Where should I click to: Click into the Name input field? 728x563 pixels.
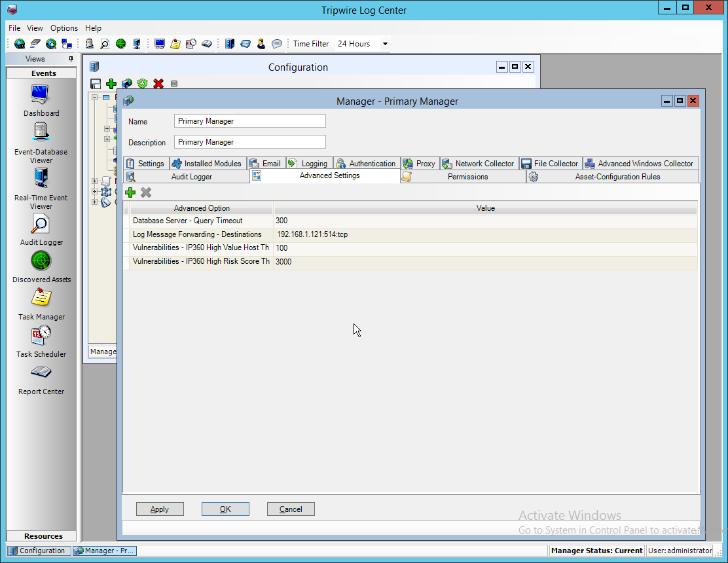pyautogui.click(x=250, y=121)
